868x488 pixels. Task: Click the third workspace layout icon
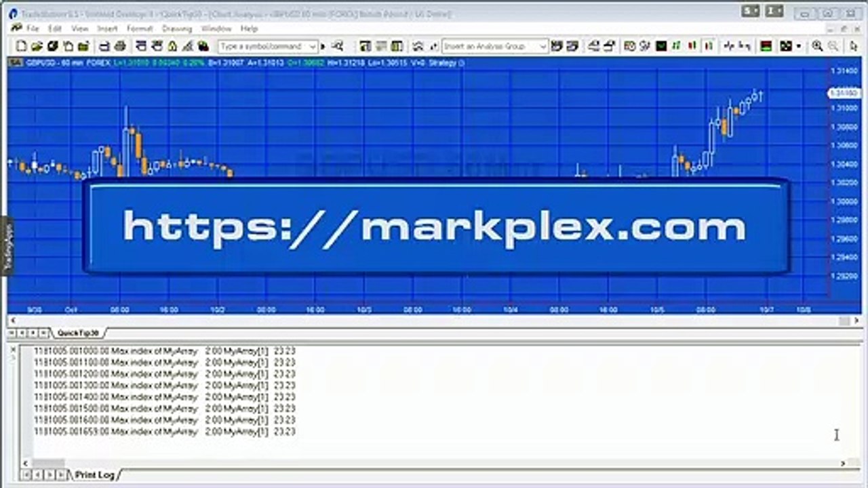tap(397, 46)
